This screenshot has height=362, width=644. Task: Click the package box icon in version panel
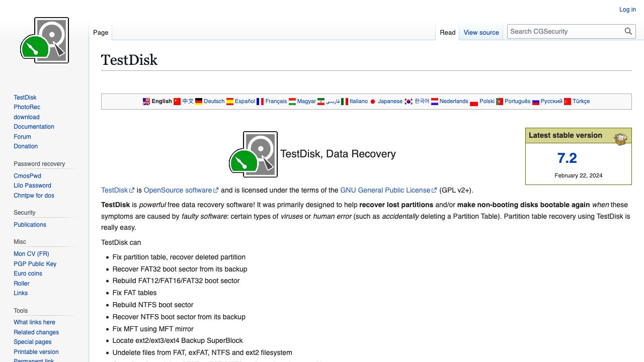pos(621,138)
